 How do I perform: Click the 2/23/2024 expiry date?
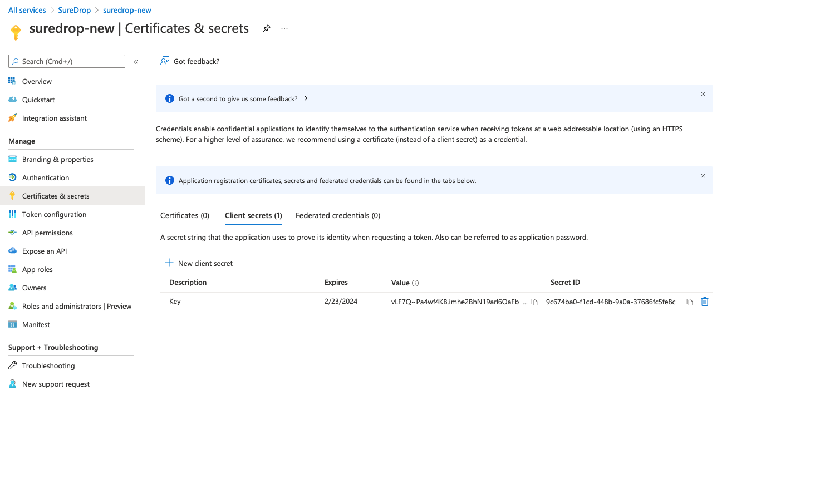point(341,302)
